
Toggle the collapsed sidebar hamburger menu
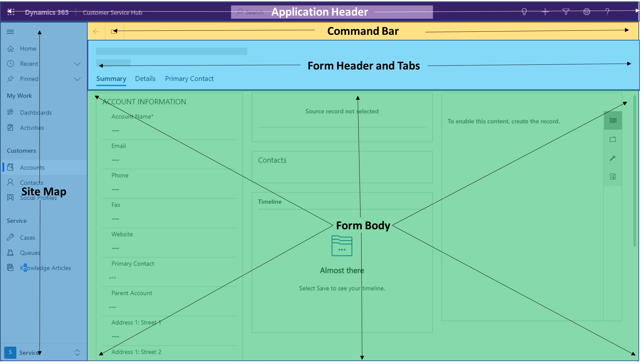(x=10, y=32)
